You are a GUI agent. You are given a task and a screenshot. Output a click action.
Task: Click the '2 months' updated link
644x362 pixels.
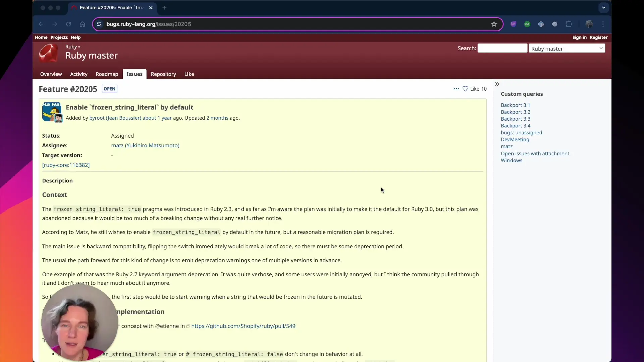[x=217, y=118]
